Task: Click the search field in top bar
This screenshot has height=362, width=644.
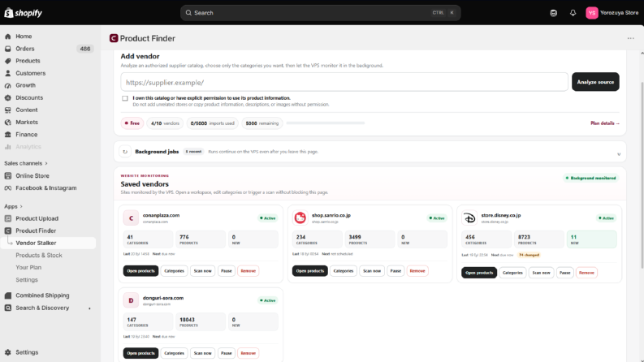Action: (x=320, y=13)
